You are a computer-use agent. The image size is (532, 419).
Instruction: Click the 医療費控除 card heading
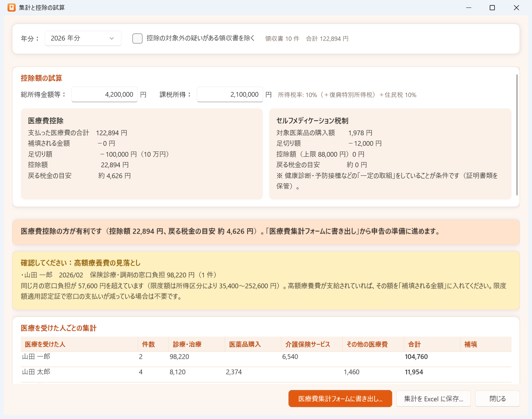pos(46,121)
